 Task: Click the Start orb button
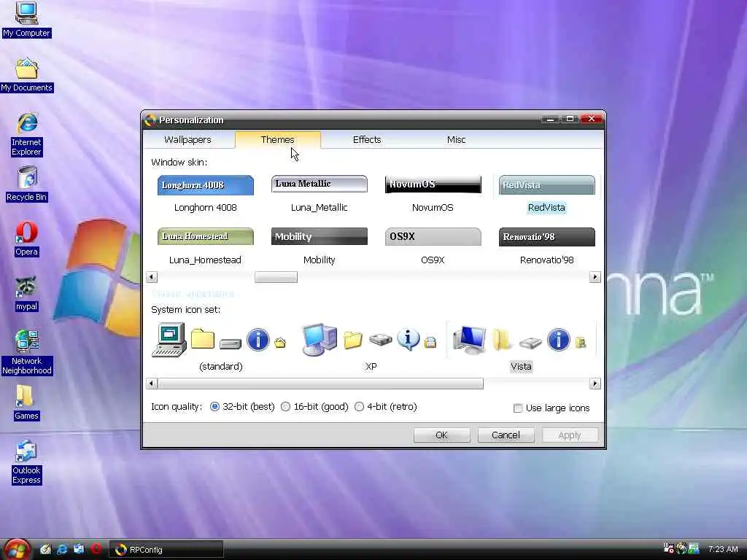pos(18,550)
